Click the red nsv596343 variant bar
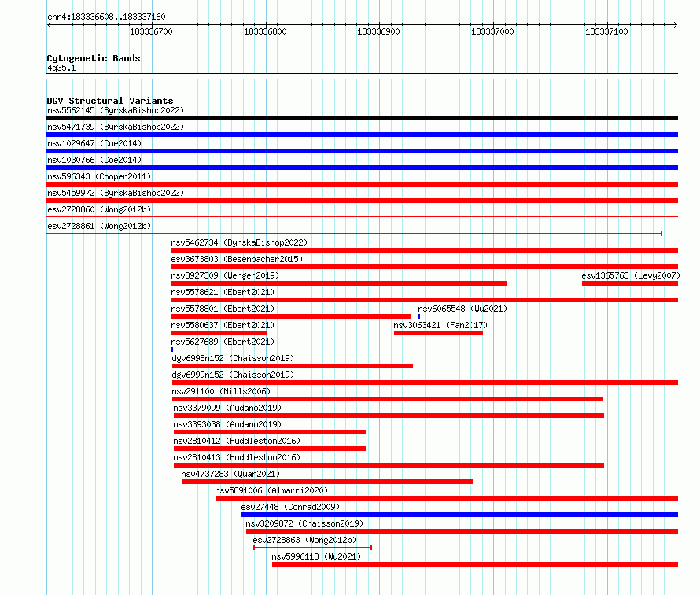This screenshot has height=595, width=700. click(362, 184)
